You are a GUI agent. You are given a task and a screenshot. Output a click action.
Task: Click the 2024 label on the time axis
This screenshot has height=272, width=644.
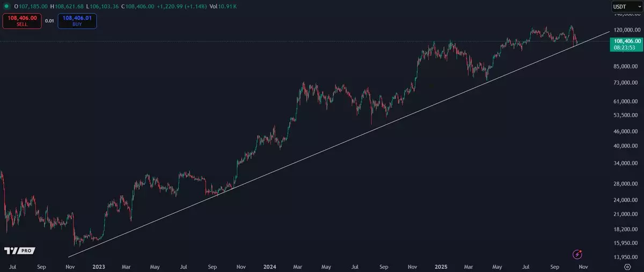coord(270,266)
